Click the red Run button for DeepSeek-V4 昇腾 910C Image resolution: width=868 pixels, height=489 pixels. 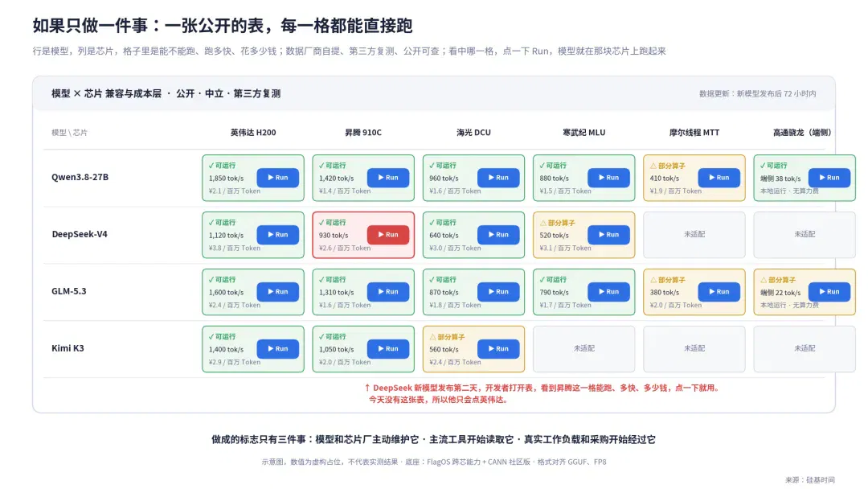[x=388, y=235]
